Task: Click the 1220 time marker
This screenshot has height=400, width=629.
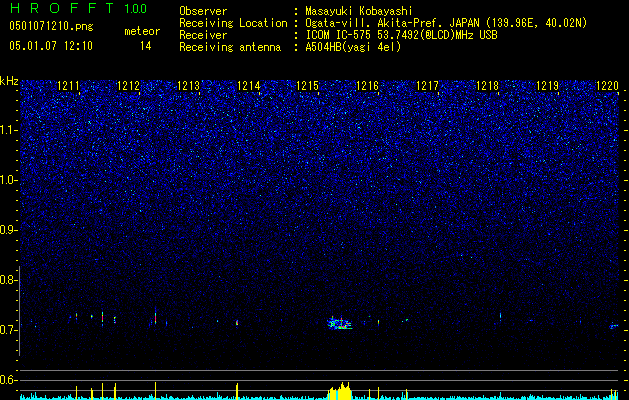Action: pyautogui.click(x=607, y=85)
